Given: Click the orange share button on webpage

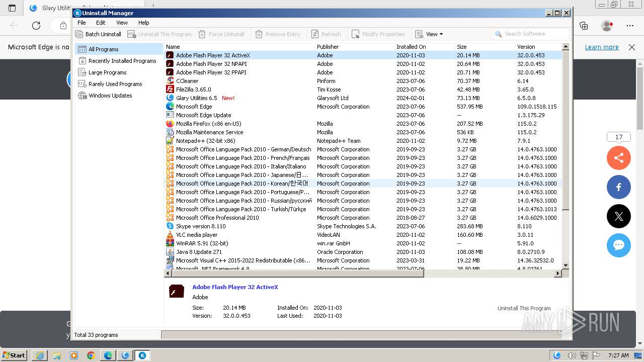Looking at the screenshot, I should pyautogui.click(x=619, y=158).
